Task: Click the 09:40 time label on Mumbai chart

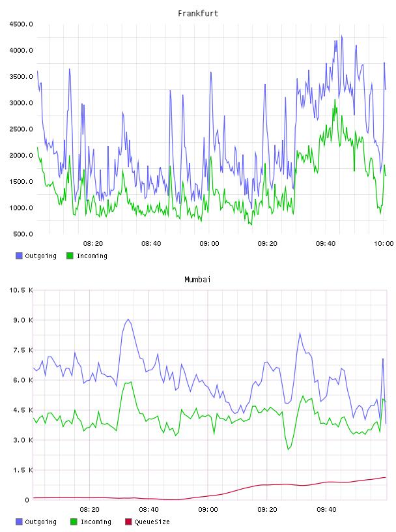Action: pos(326,510)
